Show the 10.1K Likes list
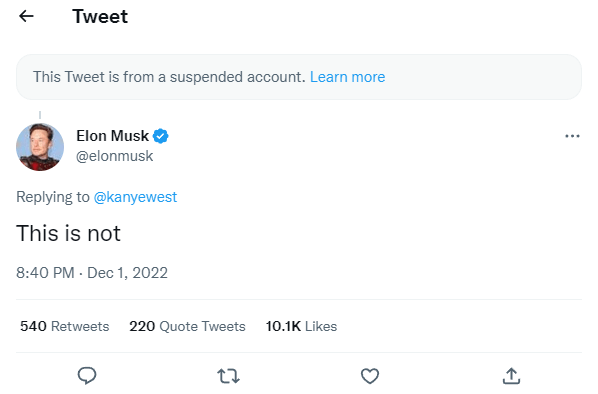 click(301, 326)
